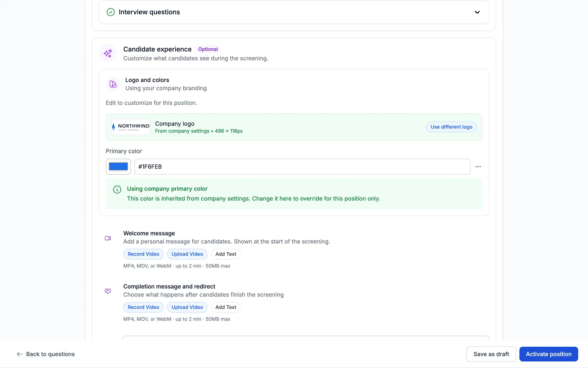Click the chat bubble icon beside Completion message

tap(108, 291)
